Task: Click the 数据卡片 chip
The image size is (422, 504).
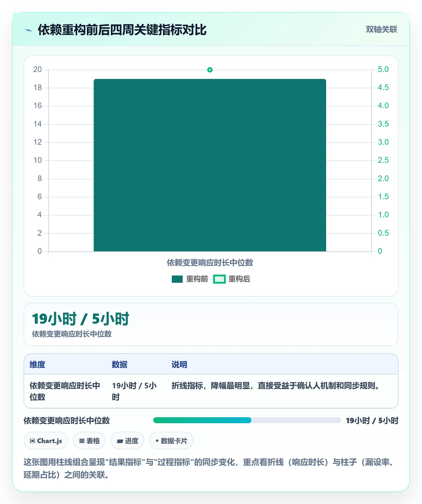Action: [171, 441]
